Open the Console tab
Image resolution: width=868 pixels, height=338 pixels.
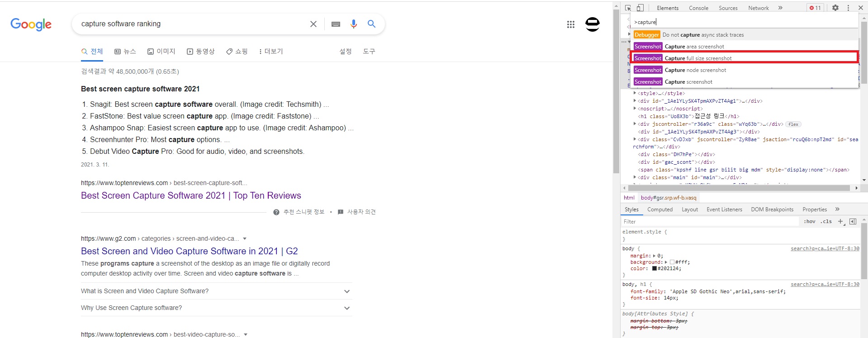pyautogui.click(x=698, y=8)
